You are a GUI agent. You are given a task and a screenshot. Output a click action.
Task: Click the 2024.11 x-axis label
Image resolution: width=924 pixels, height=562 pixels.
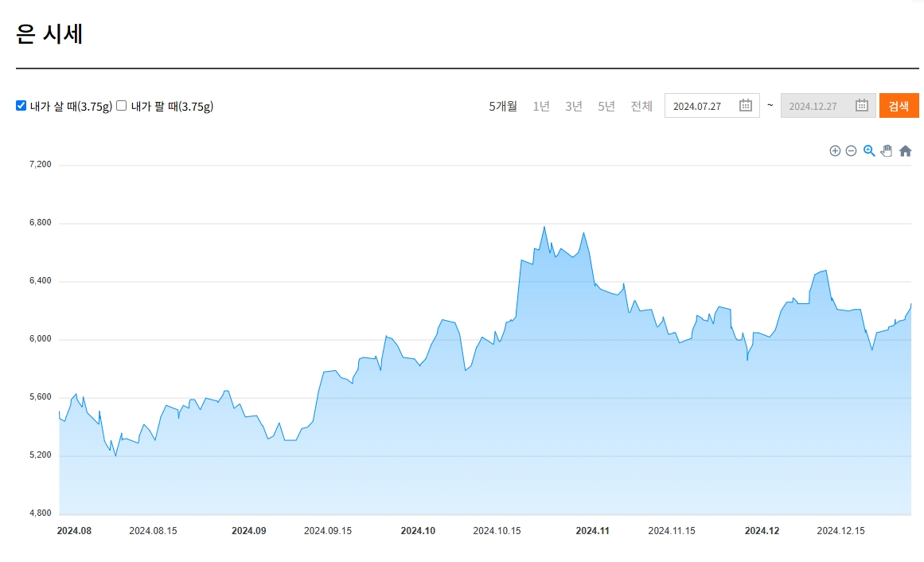point(592,531)
